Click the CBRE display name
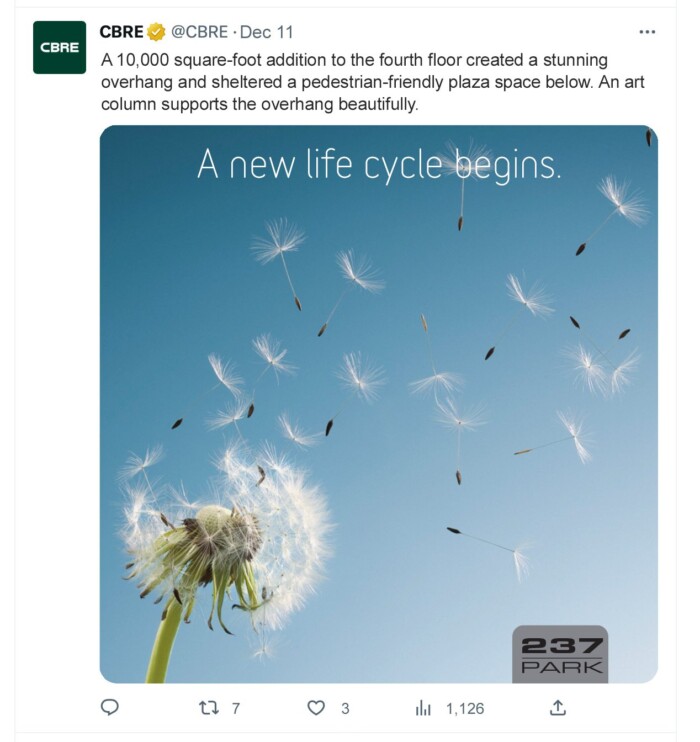This screenshot has height=742, width=700. coord(121,32)
